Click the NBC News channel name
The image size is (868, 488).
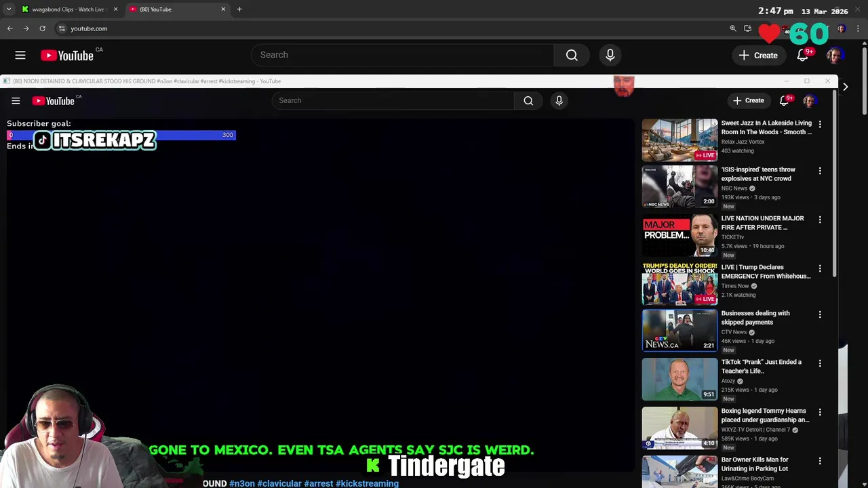point(734,188)
